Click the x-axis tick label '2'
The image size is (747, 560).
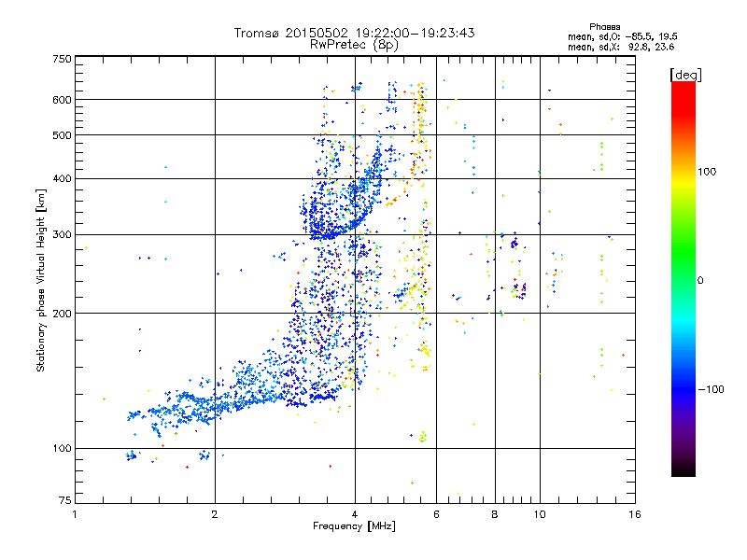215,514
